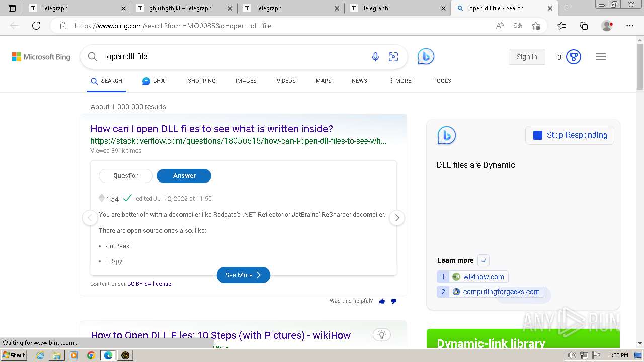The image size is (644, 362).
Task: Open File Explorer in taskbar
Action: coord(57,355)
